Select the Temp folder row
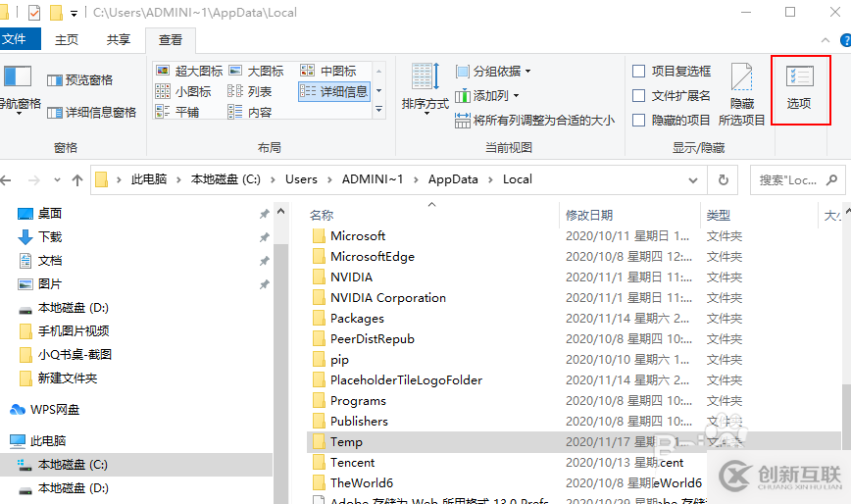This screenshot has width=851, height=504. (x=574, y=442)
